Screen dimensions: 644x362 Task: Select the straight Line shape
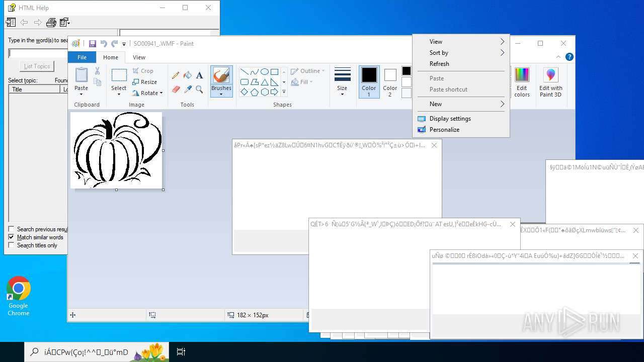pos(244,71)
